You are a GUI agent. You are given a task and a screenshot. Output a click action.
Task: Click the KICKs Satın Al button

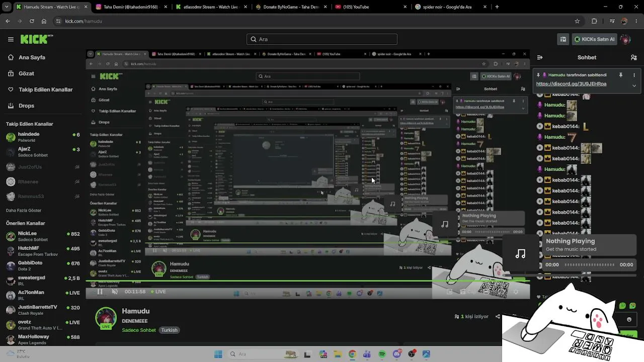click(594, 39)
